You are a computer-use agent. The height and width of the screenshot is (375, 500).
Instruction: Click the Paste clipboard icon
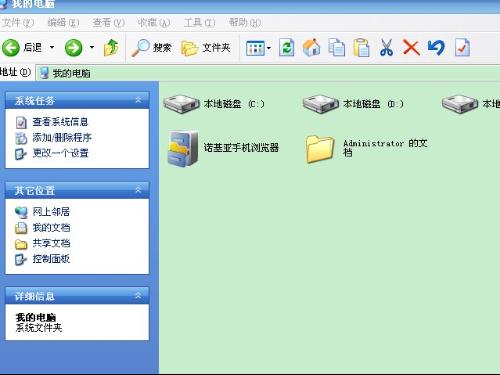pyautogui.click(x=362, y=48)
